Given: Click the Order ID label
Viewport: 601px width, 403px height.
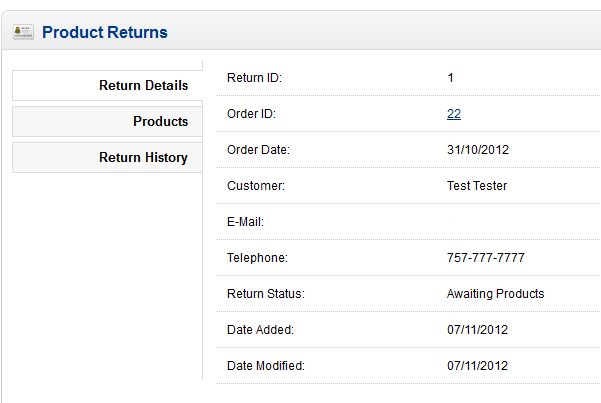Looking at the screenshot, I should [251, 114].
